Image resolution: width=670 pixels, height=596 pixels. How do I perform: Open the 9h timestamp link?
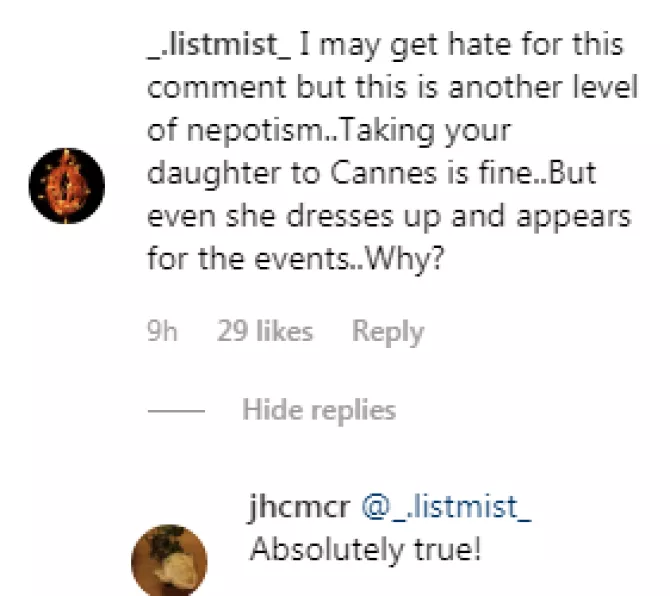pyautogui.click(x=162, y=331)
